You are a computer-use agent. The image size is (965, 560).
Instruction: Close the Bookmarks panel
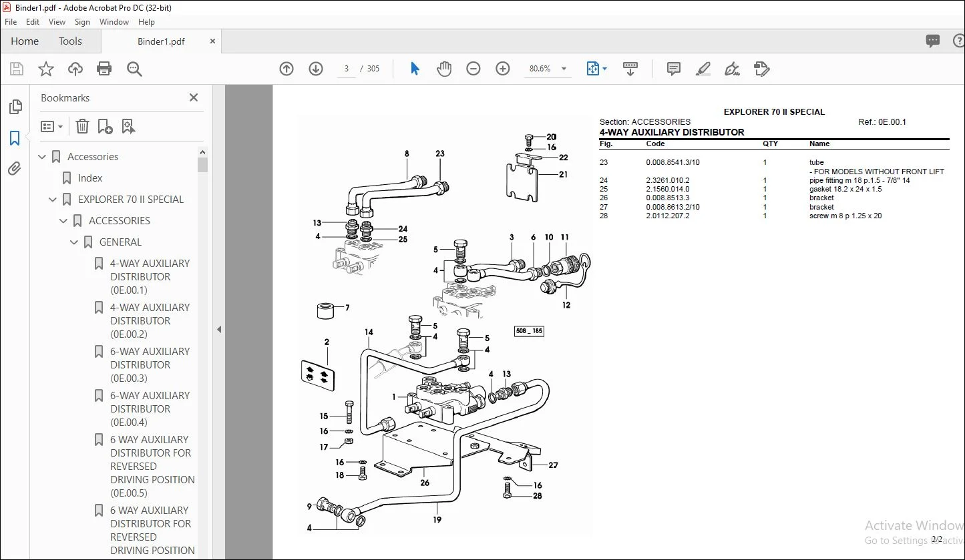pyautogui.click(x=194, y=97)
